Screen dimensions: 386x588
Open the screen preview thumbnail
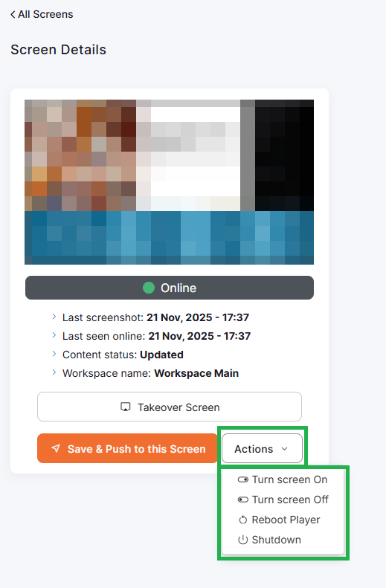(x=169, y=182)
